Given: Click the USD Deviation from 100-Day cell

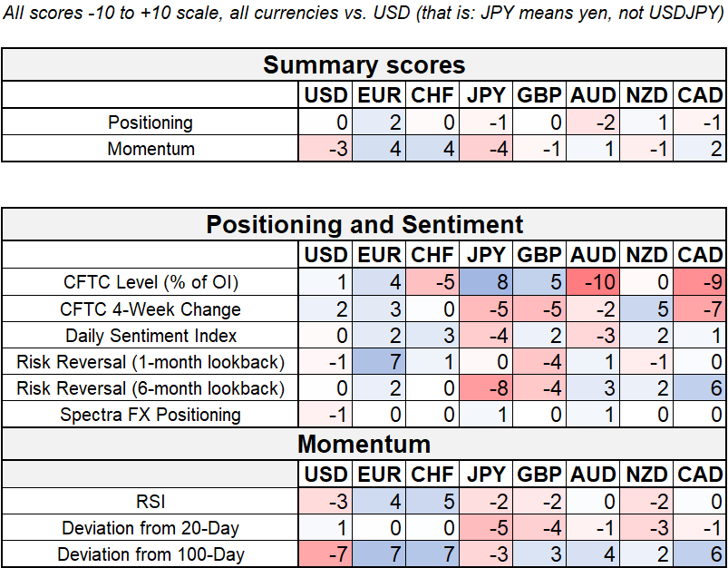Looking at the screenshot, I should [326, 553].
